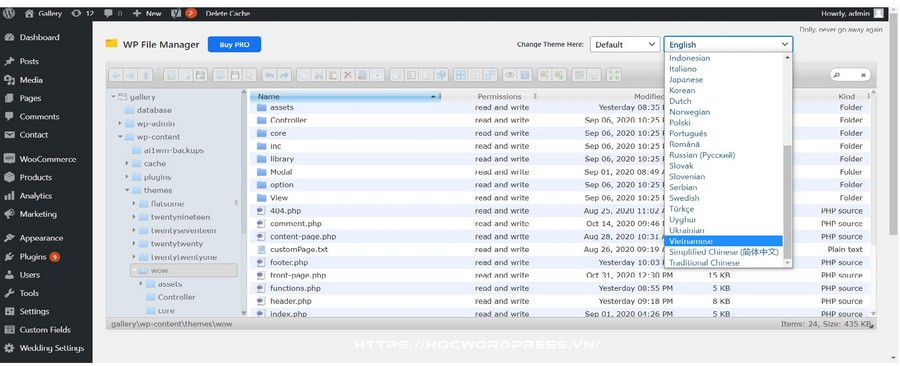Select the 404.php file row
This screenshot has height=366, width=900.
[560, 211]
